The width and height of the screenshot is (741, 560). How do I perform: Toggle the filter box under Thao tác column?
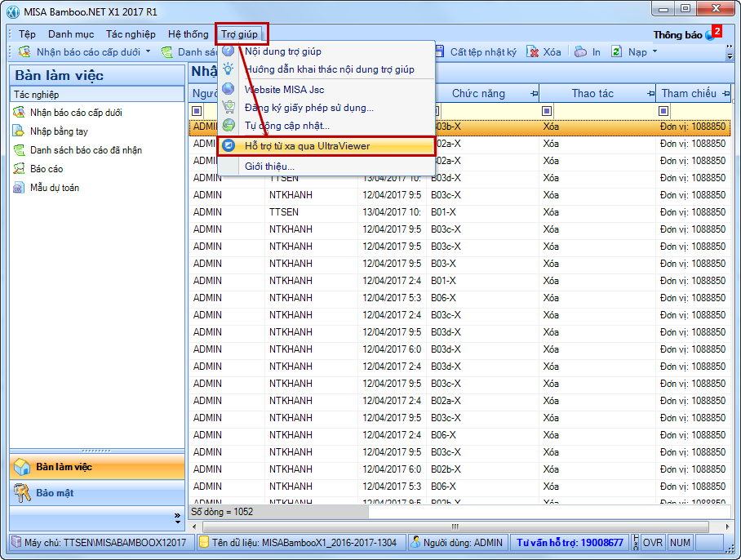(x=547, y=111)
